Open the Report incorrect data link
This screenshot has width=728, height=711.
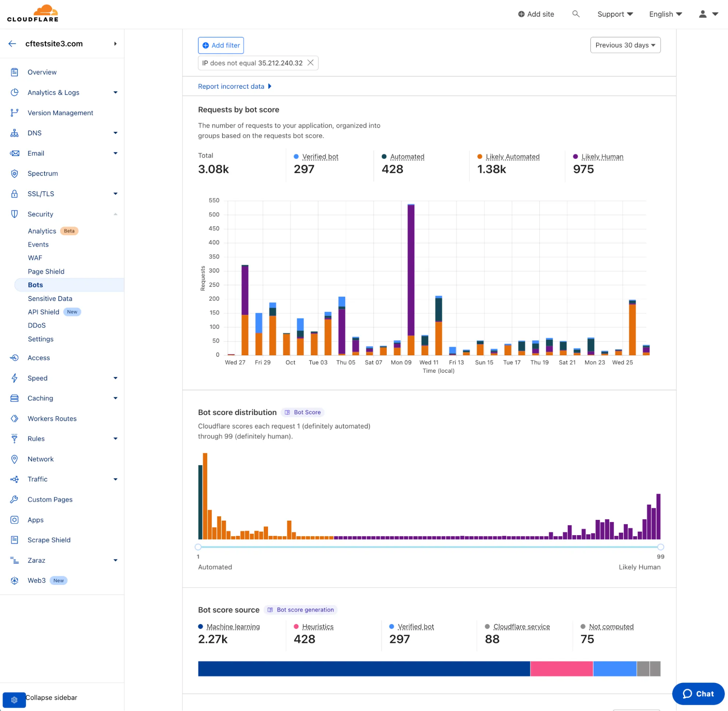point(232,86)
